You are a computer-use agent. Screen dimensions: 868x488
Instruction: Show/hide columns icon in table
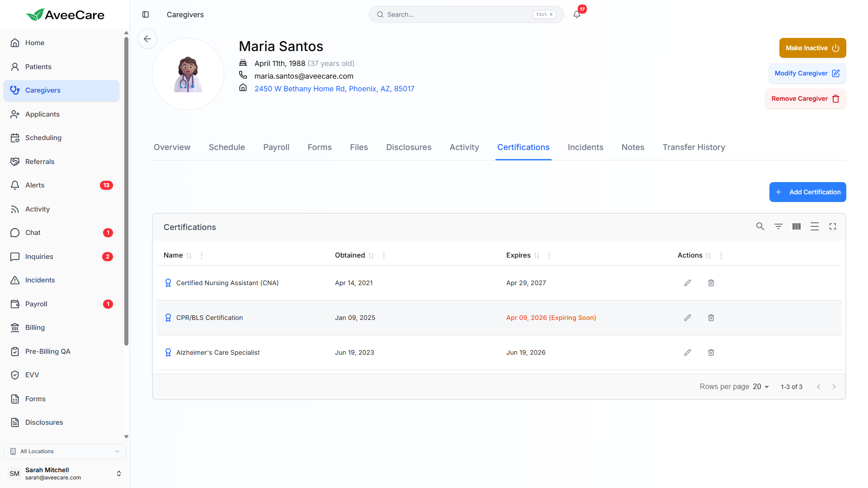[x=797, y=226]
